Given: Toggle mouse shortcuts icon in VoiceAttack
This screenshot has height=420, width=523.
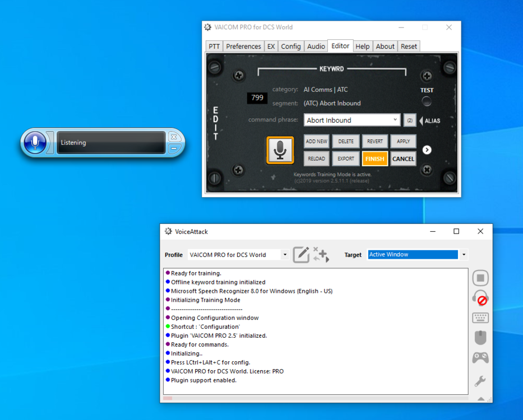Looking at the screenshot, I should coord(480,338).
